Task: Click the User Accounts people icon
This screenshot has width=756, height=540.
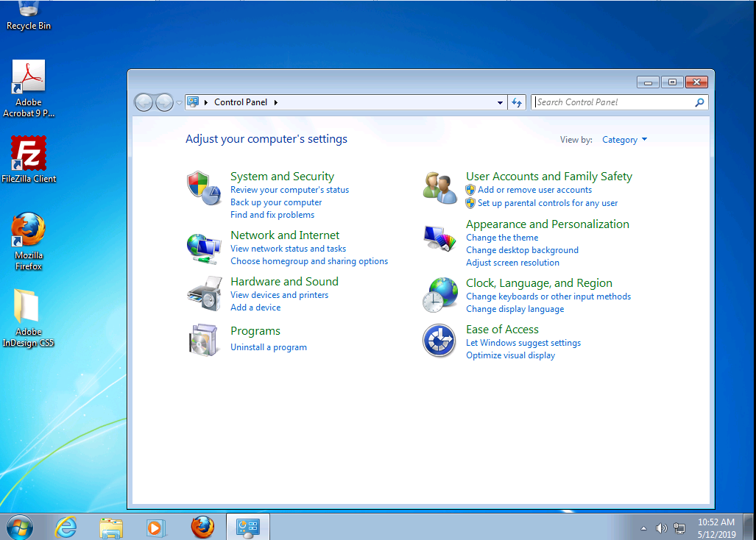Action: (440, 188)
